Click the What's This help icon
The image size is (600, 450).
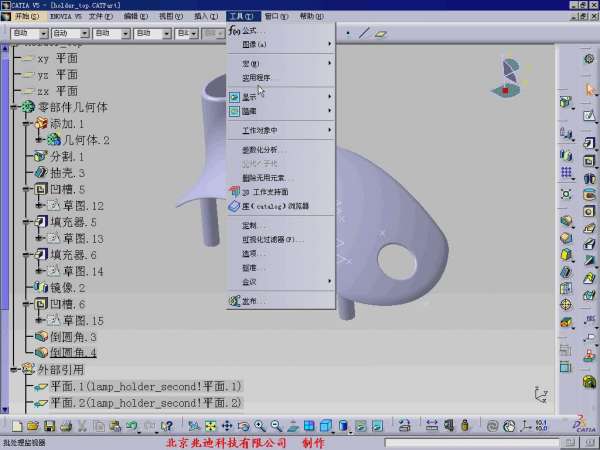(167, 426)
